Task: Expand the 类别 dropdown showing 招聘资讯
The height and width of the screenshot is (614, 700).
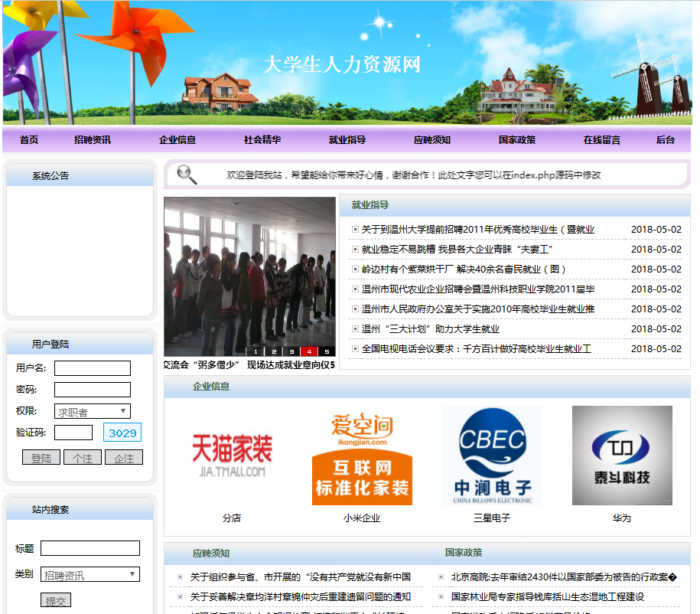Action: pos(90,574)
